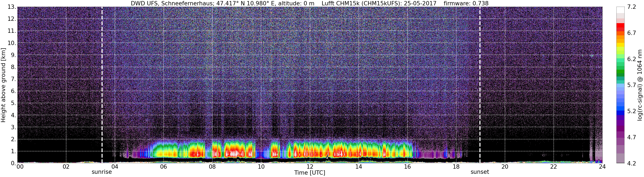Click the x-axis tick label 16
This screenshot has width=644, height=177.
[x=407, y=167]
